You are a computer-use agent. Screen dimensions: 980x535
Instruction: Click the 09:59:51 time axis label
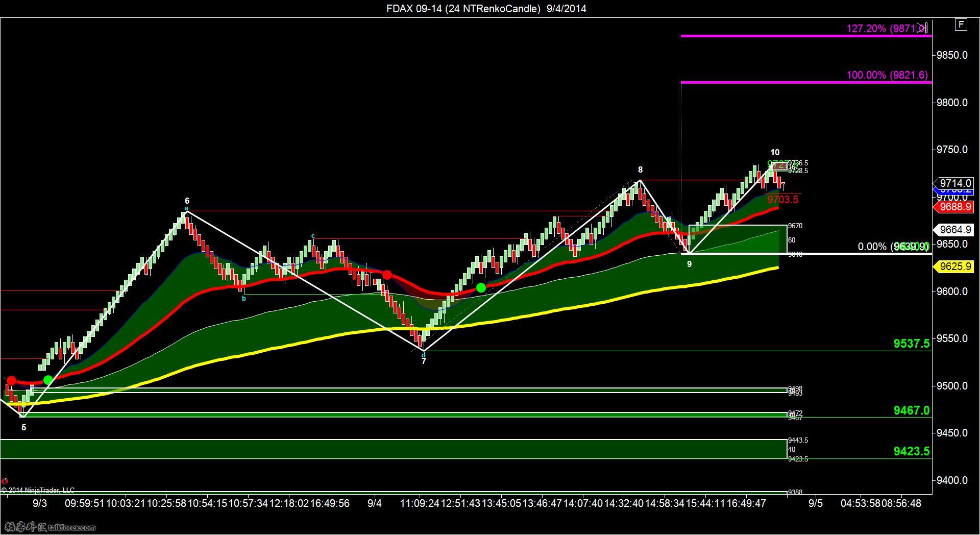pyautogui.click(x=84, y=503)
